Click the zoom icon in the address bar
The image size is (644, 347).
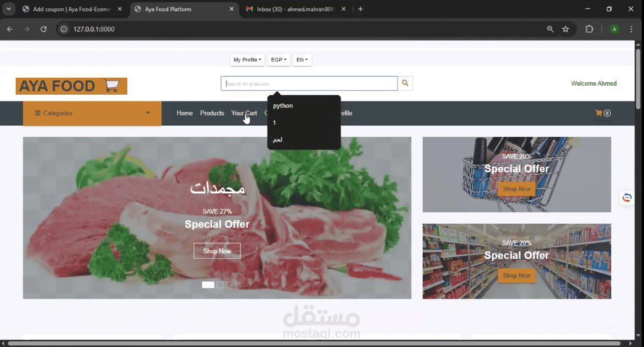click(550, 29)
